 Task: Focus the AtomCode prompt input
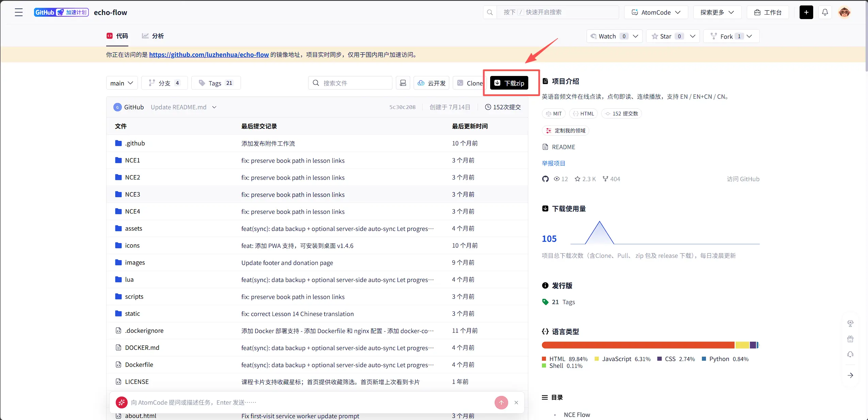pos(310,403)
